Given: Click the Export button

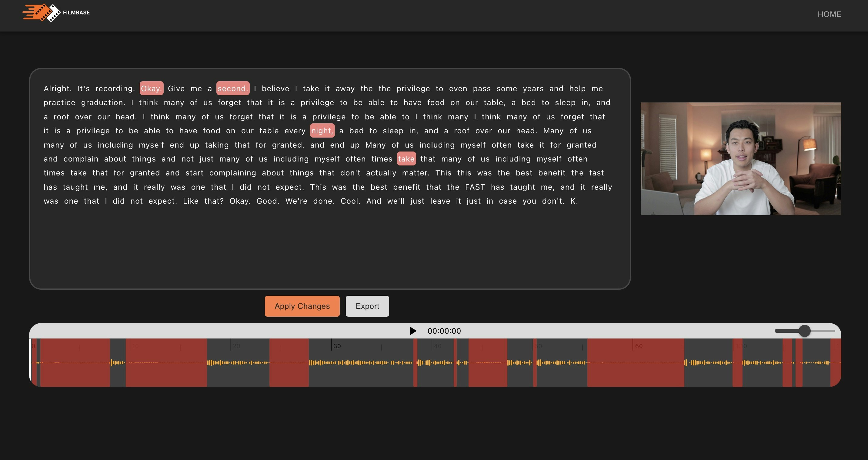Looking at the screenshot, I should 367,306.
